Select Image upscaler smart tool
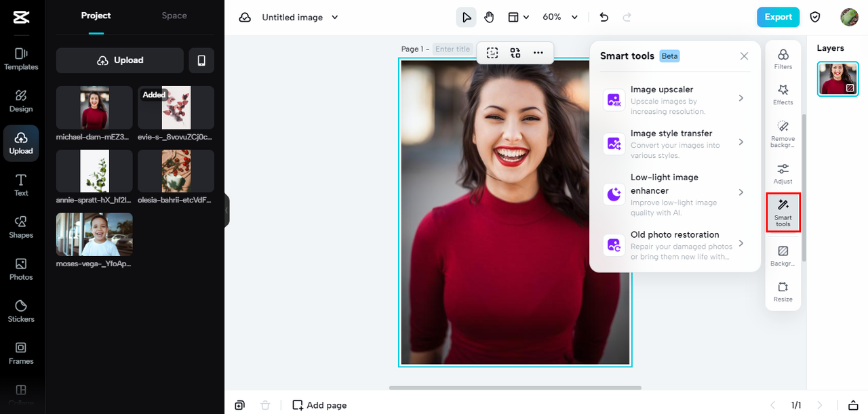Viewport: 868px width, 414px height. (675, 100)
